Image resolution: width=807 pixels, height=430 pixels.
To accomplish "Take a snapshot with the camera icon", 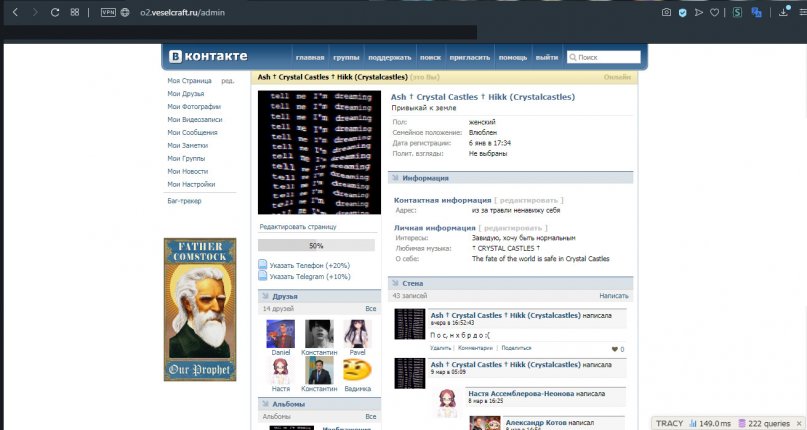I will 666,12.
